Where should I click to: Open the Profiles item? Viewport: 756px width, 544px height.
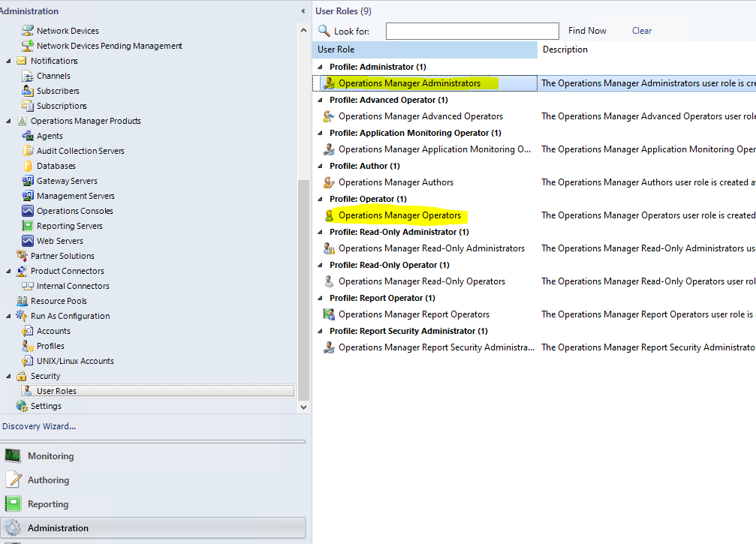pos(50,345)
